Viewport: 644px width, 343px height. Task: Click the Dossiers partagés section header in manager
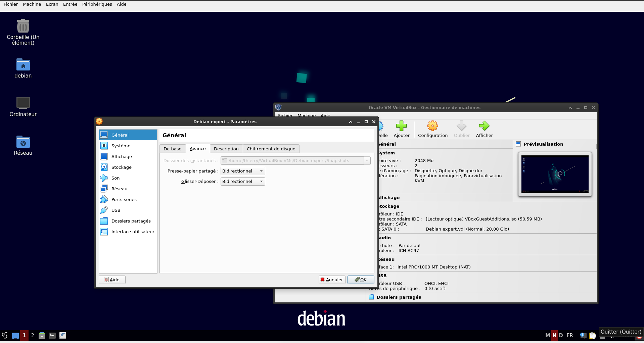click(399, 297)
